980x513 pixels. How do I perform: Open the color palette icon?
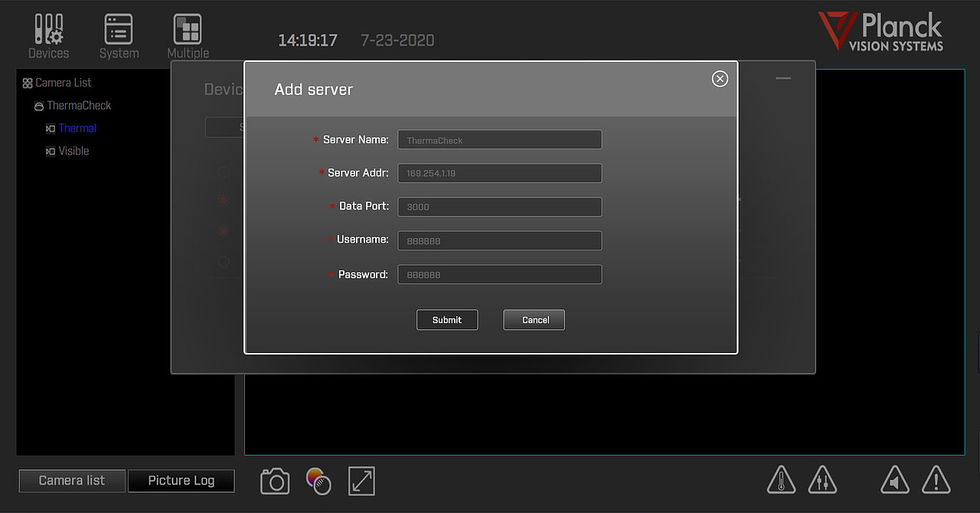coord(318,482)
